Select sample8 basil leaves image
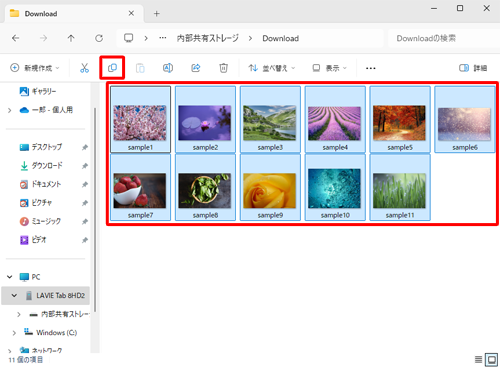Screen dimensions: 500x367 click(x=205, y=187)
